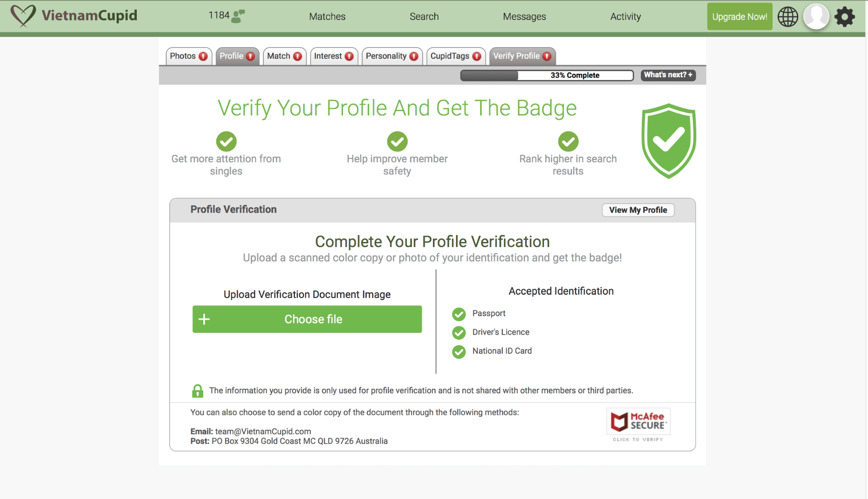
Task: Open the online members count icon
Action: [x=238, y=16]
